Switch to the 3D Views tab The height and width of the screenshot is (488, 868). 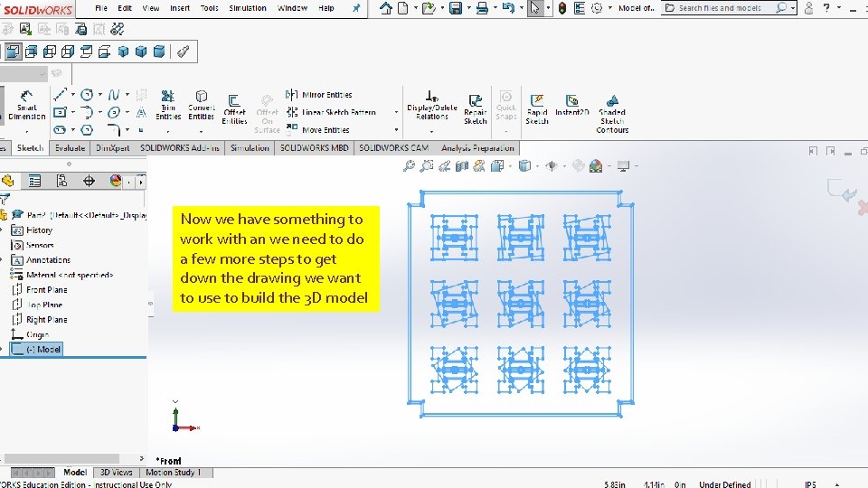click(116, 473)
